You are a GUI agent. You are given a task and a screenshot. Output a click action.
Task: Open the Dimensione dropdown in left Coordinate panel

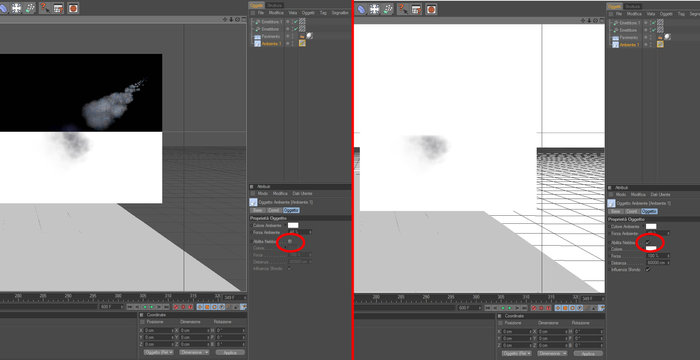pyautogui.click(x=194, y=352)
